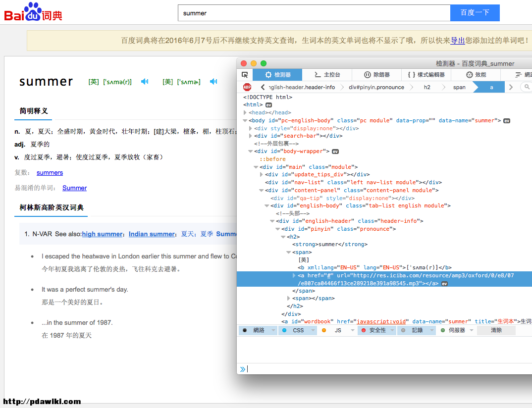Open the 安全性 filter dropdown arrow
Screen dimensions: 532x408
pos(392,330)
